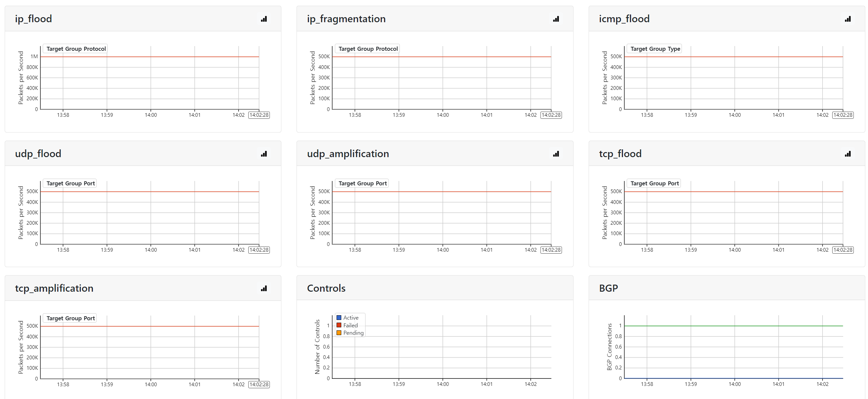
Task: Click Target Group Protocol legend in ip_flood
Action: (x=76, y=49)
